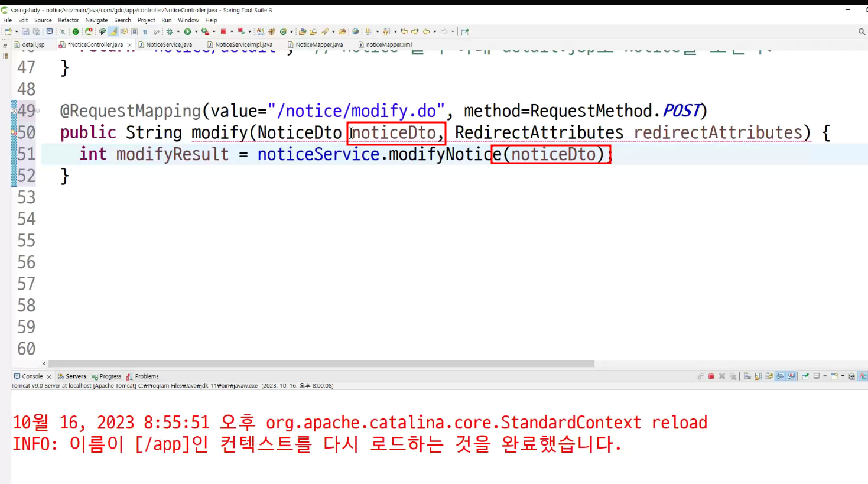This screenshot has width=868, height=484.
Task: Toggle show console on standard output change
Action: [781, 376]
